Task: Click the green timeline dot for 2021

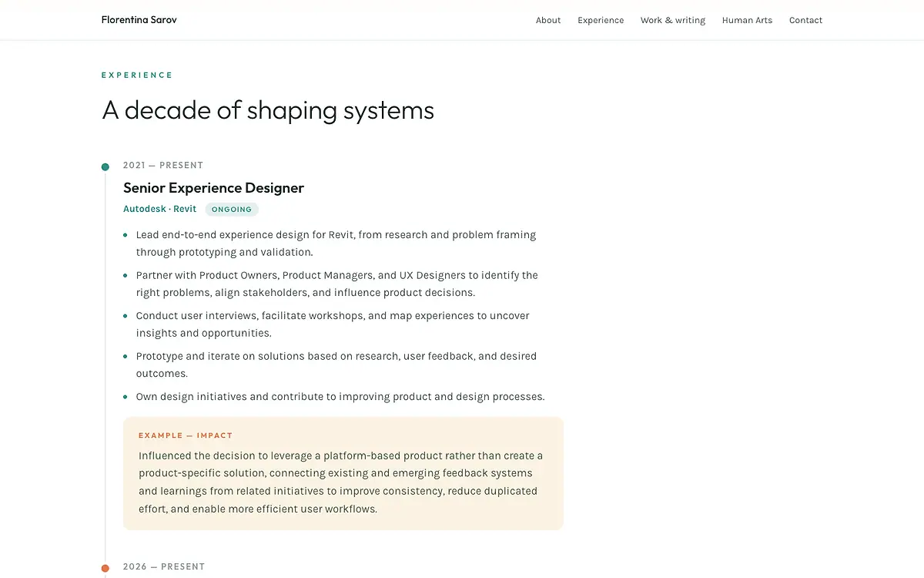Action: (105, 167)
